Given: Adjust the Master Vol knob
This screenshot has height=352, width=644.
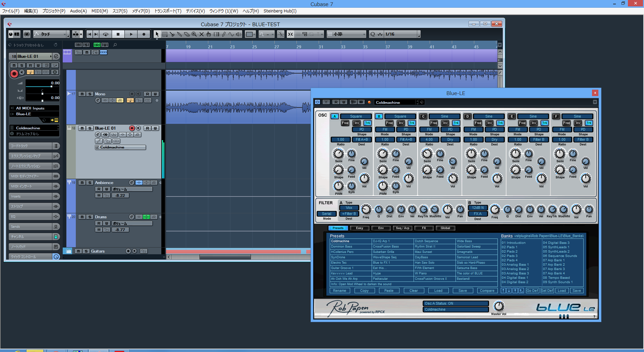Looking at the screenshot, I should (x=499, y=306).
